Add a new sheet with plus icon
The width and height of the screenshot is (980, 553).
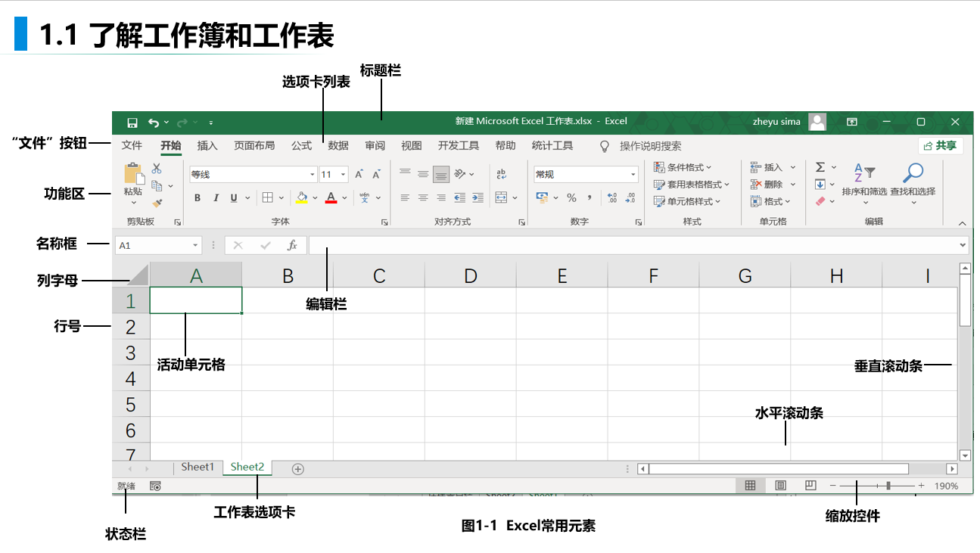click(x=298, y=469)
